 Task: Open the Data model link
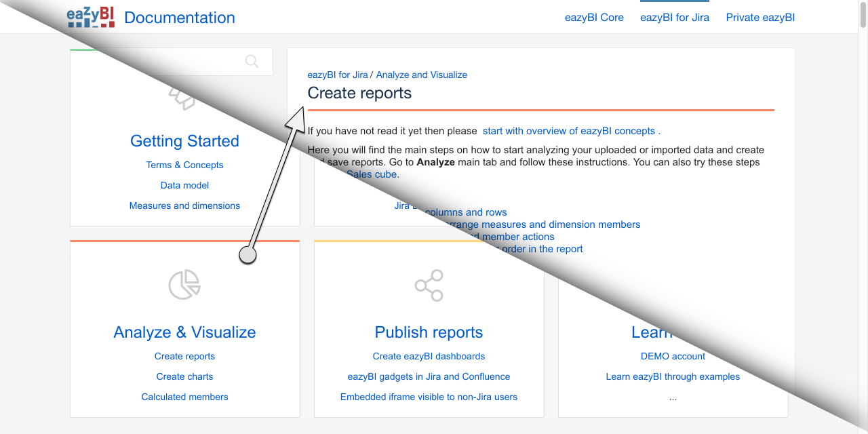[x=184, y=185]
